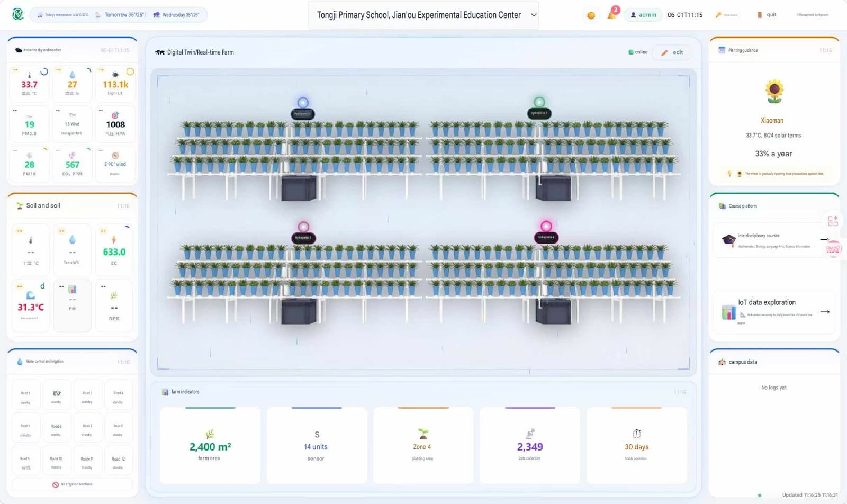
Task: Select the Hydroponics 3 pink marker
Action: point(303,227)
